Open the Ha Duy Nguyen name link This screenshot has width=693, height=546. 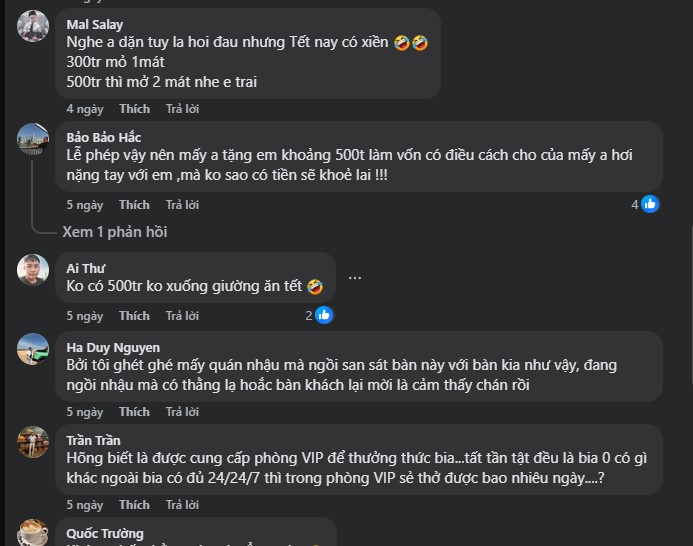(x=113, y=348)
